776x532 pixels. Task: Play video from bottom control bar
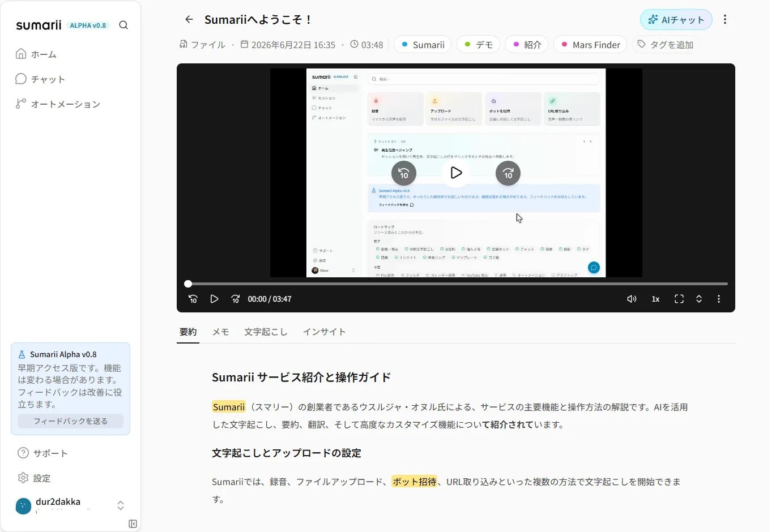214,299
